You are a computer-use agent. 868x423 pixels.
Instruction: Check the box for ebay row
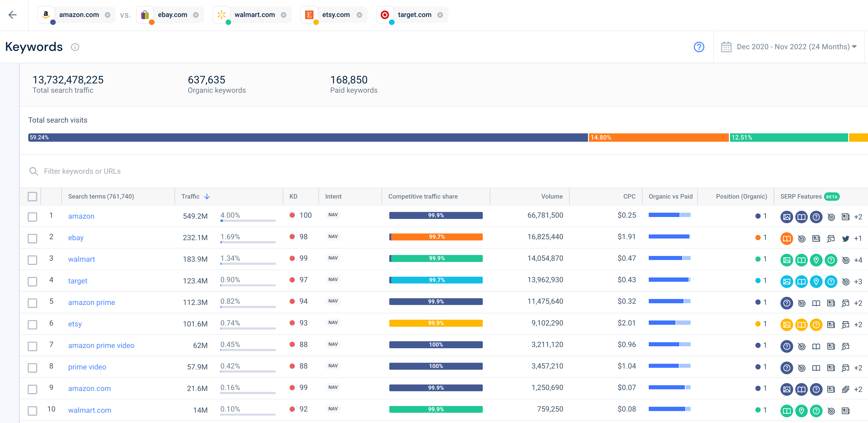(32, 238)
